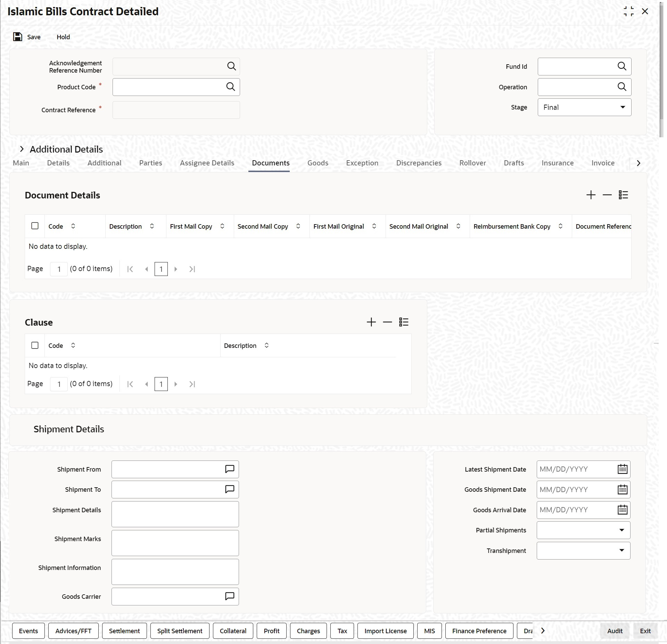
Task: Add a row to Document Details
Action: click(591, 195)
